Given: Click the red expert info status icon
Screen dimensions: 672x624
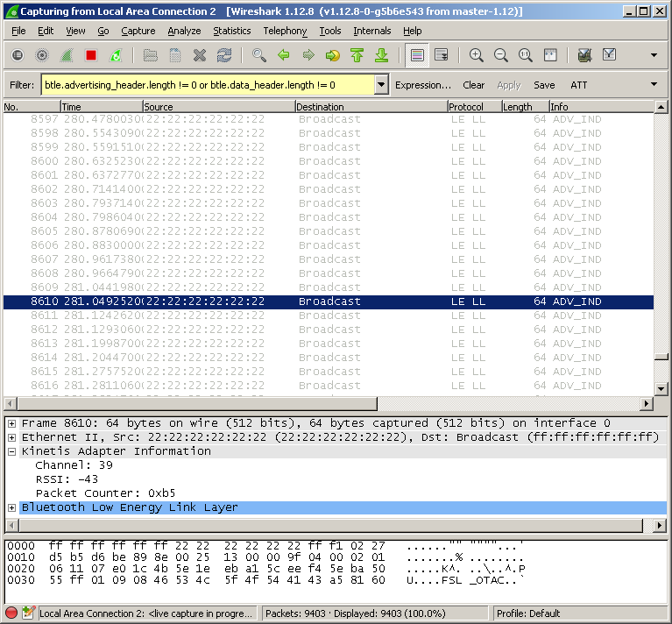Looking at the screenshot, I should pyautogui.click(x=11, y=613).
